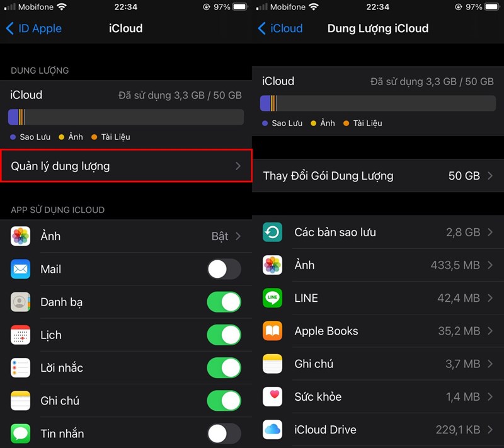Image resolution: width=504 pixels, height=448 pixels.
Task: Tap the 2,8 GB backup size value
Action: (x=463, y=232)
